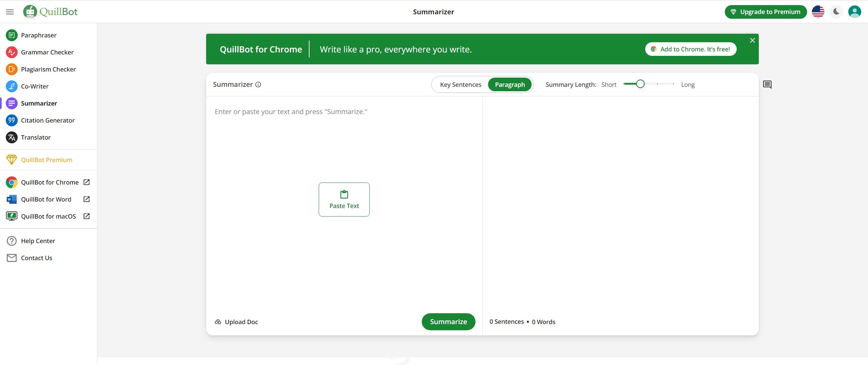The width and height of the screenshot is (868, 365).
Task: Click the Plagiarism Checker sidebar icon
Action: coord(12,69)
